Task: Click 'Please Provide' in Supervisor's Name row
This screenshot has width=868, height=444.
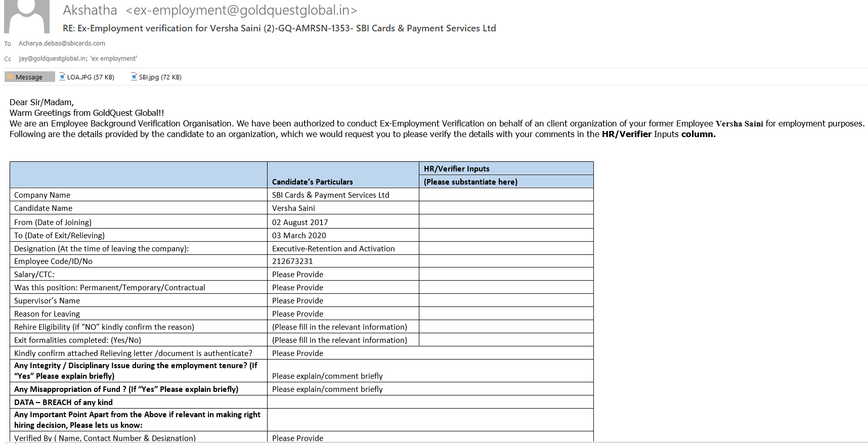Action: 297,301
